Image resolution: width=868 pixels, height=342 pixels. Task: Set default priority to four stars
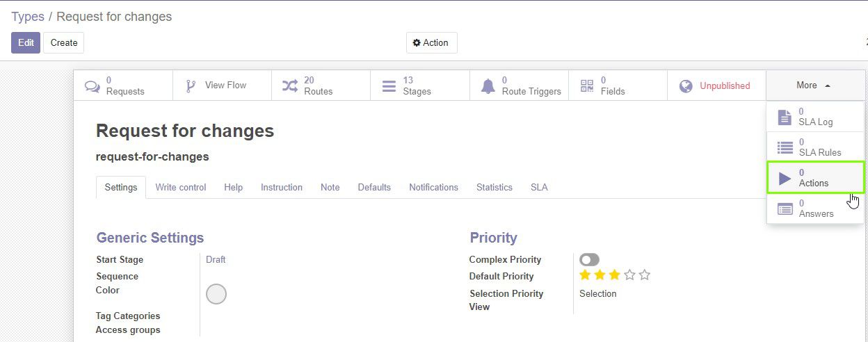pos(630,275)
